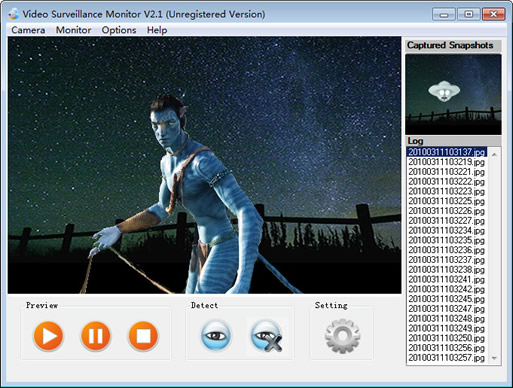Select log entry 20100311103235.jpg
The width and height of the screenshot is (513, 388).
pos(447,240)
